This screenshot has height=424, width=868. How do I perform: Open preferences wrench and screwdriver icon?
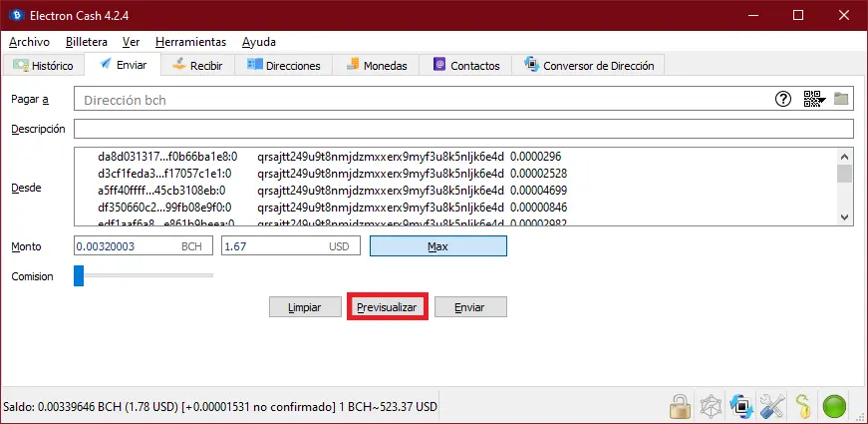(771, 407)
